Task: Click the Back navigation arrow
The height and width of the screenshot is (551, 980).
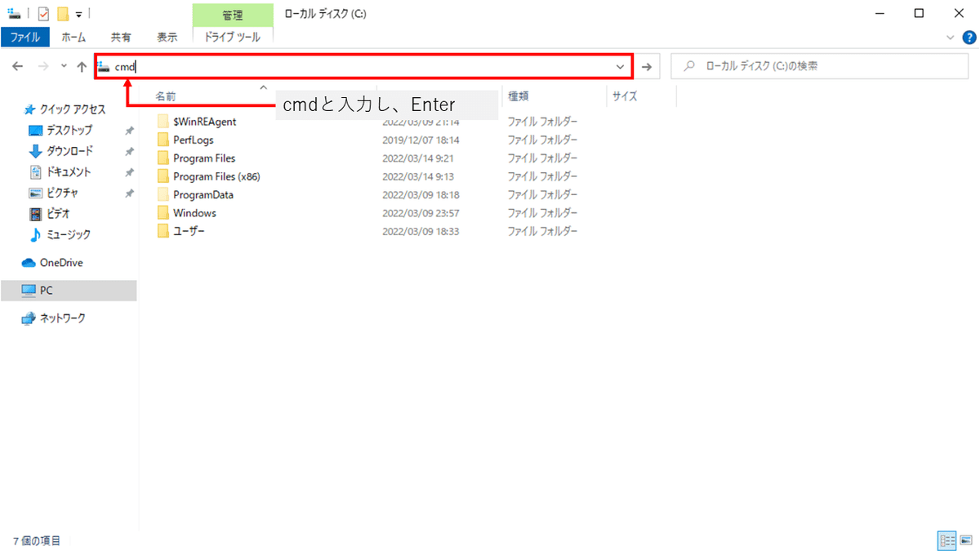Action: point(17,67)
